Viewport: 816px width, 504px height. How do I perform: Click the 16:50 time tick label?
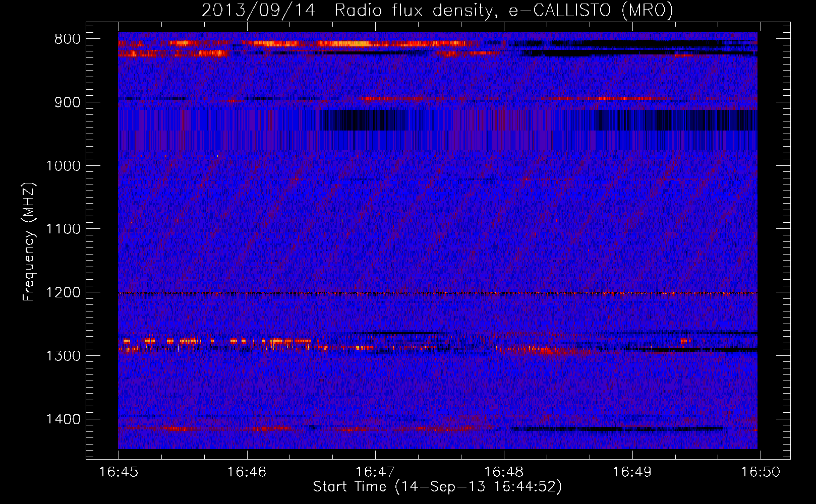tap(760, 472)
